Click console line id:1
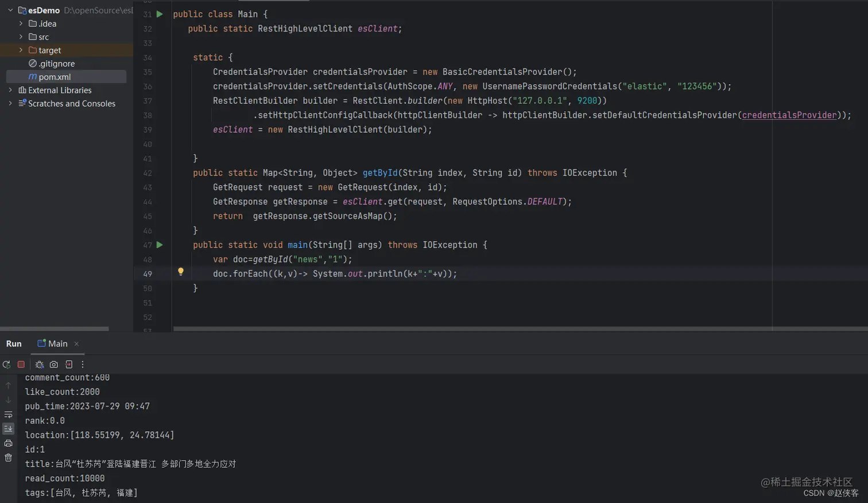 pos(34,450)
